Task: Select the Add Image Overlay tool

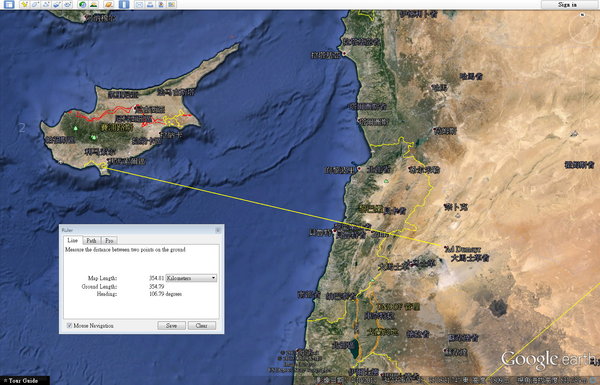Action: point(57,5)
